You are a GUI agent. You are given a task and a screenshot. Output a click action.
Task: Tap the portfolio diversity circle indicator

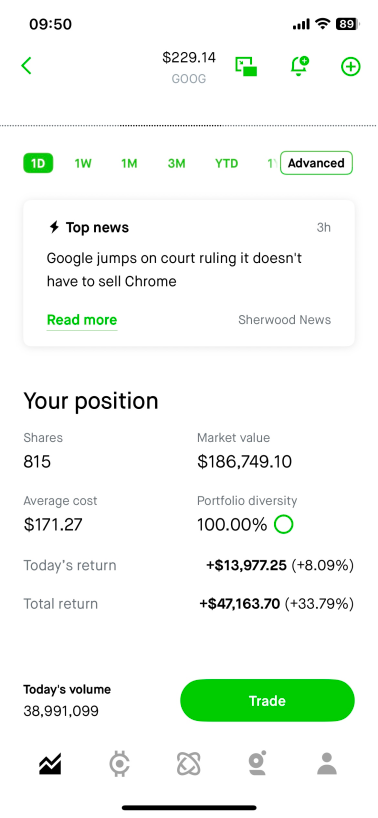284,524
